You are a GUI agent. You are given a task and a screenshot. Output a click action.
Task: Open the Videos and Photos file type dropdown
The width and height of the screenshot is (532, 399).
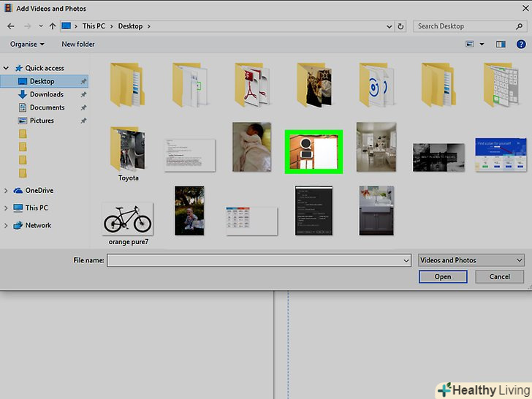(x=471, y=260)
